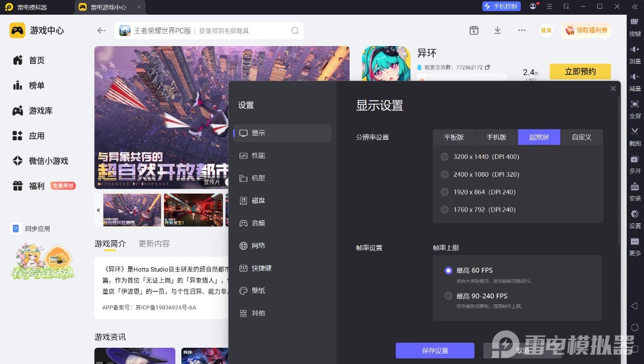Viewport: 644px width, 364px height.
Task: Click the 保存设置 save settings button
Action: tap(435, 351)
